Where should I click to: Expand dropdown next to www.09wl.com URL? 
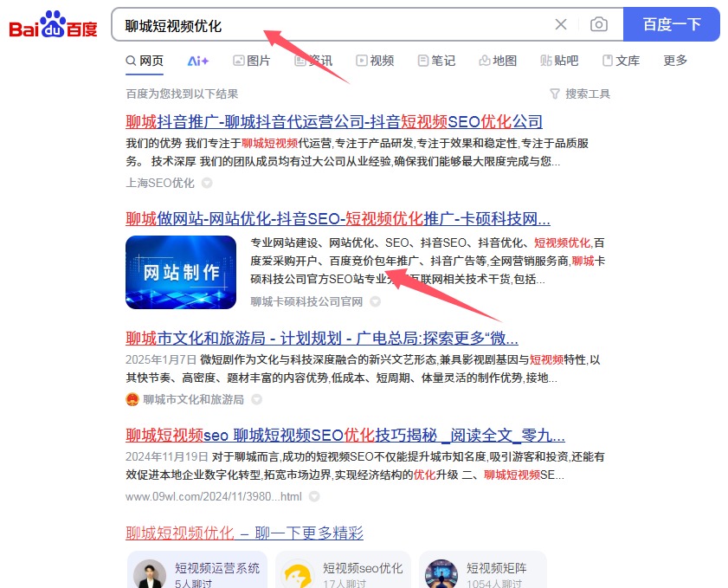click(314, 496)
